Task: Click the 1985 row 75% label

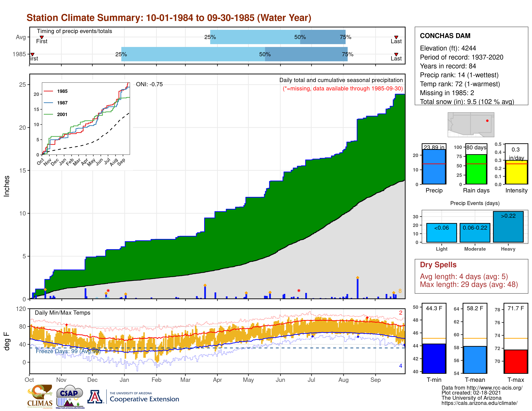Action: tap(348, 54)
